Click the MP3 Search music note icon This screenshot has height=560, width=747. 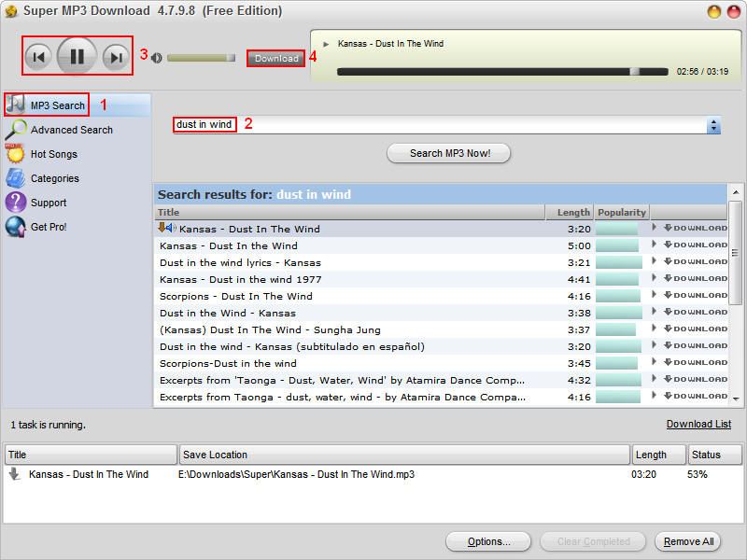coord(16,104)
